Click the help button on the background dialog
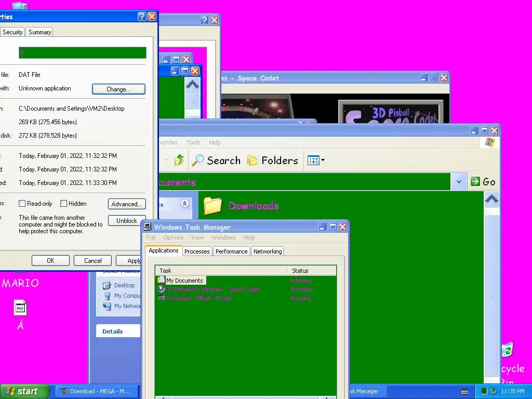This screenshot has width=532, height=399. pyautogui.click(x=204, y=20)
